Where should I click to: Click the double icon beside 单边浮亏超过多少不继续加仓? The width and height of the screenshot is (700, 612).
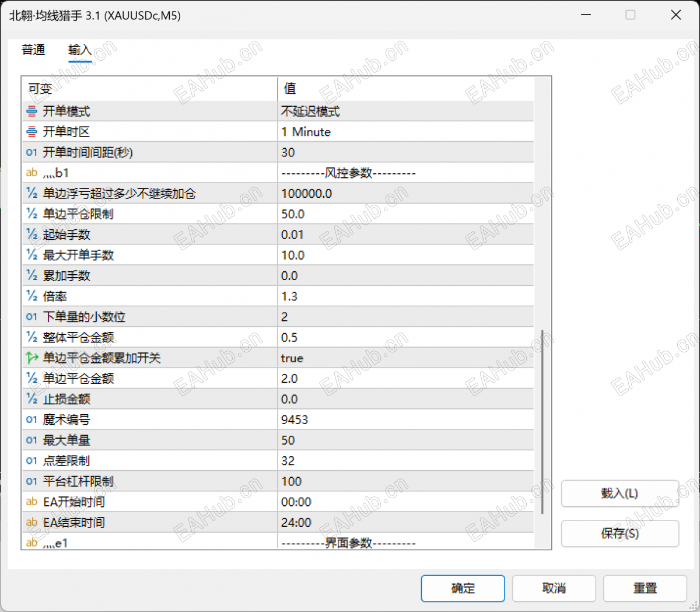click(32, 194)
